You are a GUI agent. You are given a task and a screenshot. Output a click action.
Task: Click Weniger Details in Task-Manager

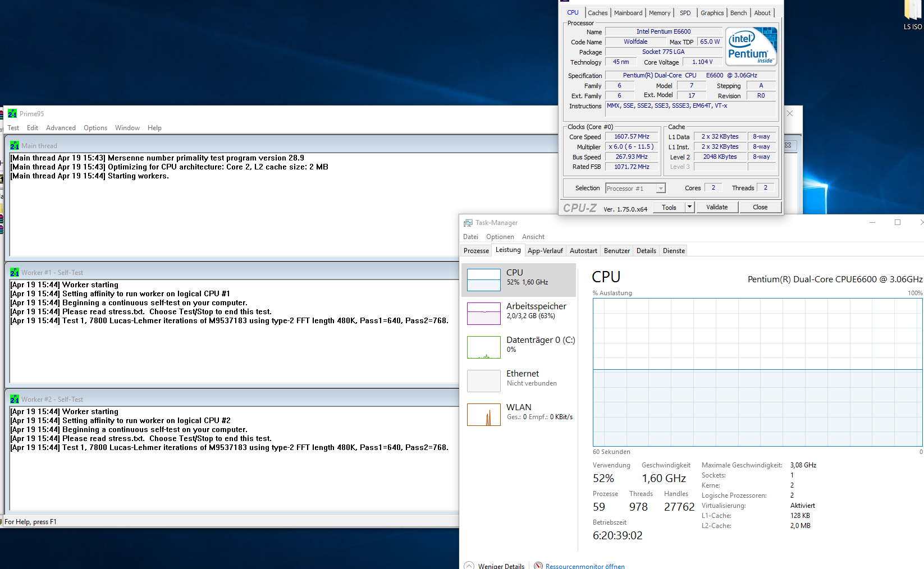click(x=495, y=566)
